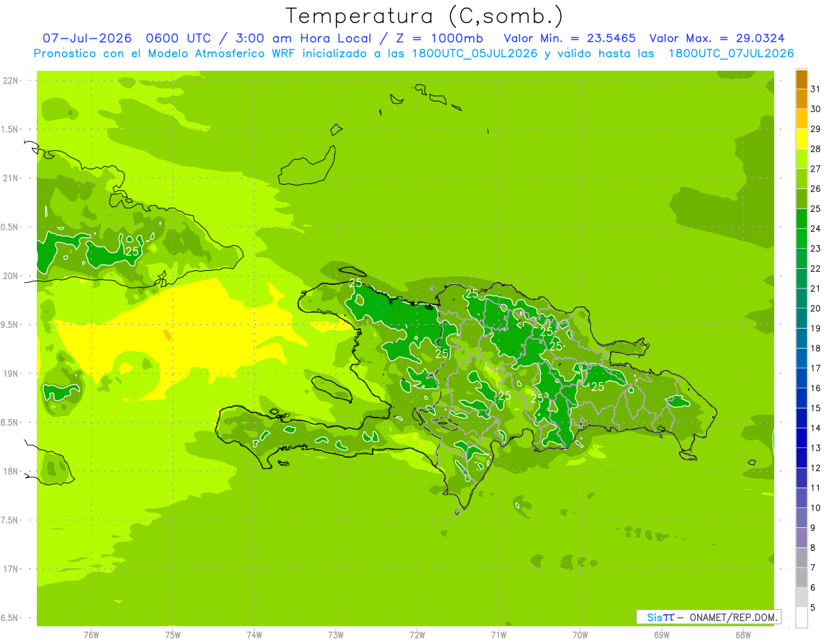Select the 07-Jul-2026 date text

pyautogui.click(x=87, y=38)
